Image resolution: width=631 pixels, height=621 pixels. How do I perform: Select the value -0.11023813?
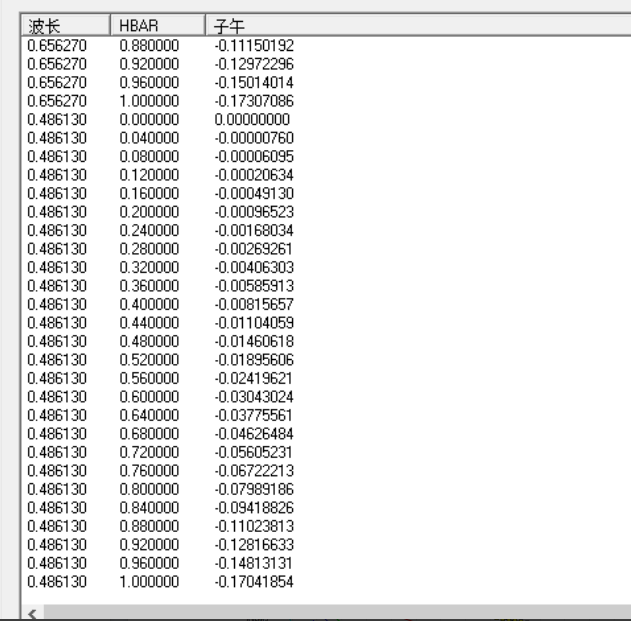coord(254,526)
